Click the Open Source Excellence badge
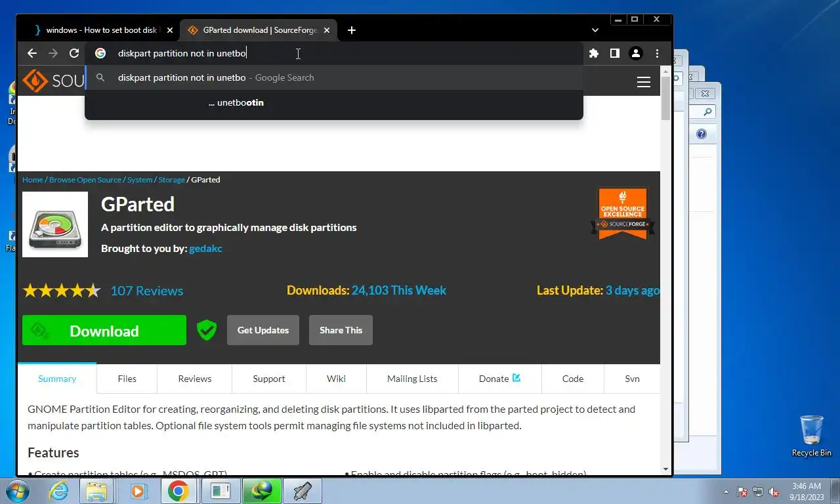The image size is (840, 504). [x=623, y=215]
